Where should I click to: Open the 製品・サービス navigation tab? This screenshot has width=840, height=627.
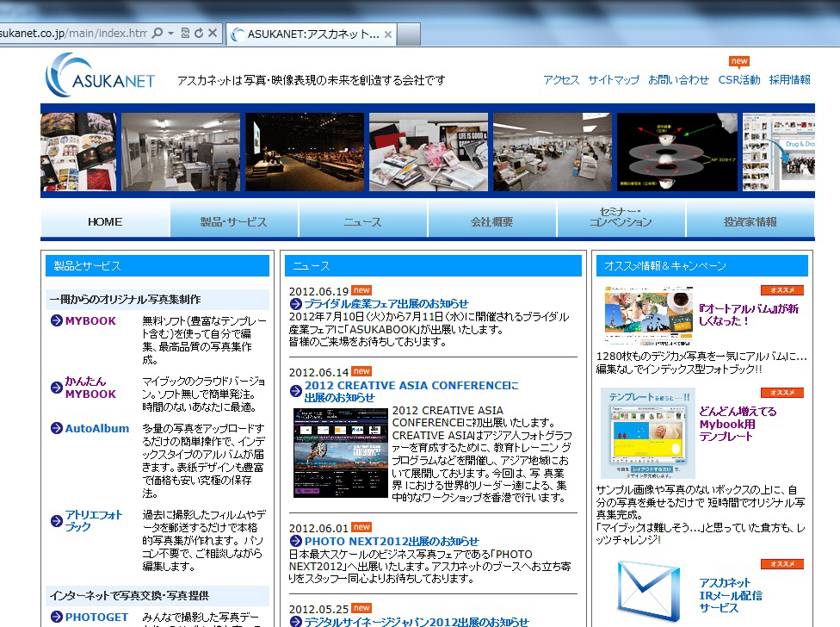[234, 221]
